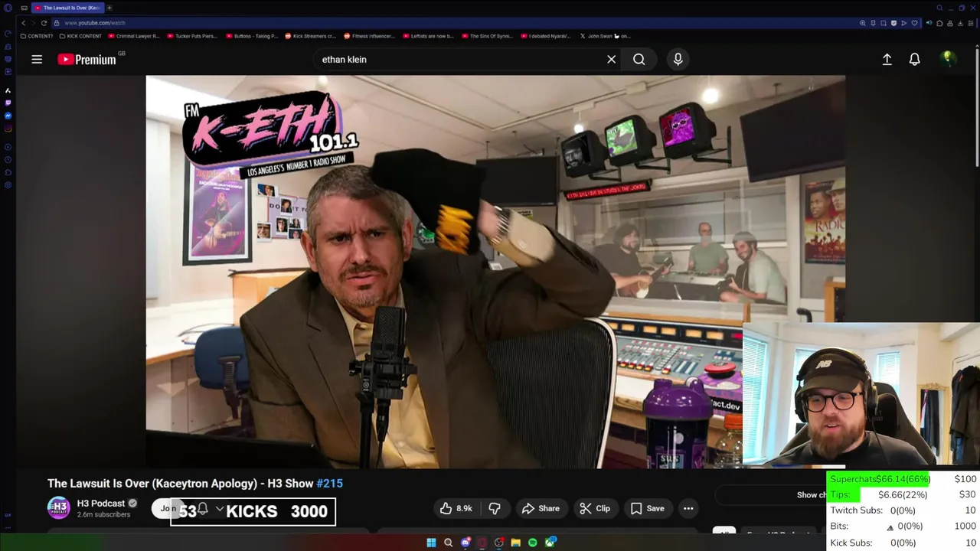The image size is (980, 551).
Task: Like the video with 8.9k likes
Action: point(456,508)
